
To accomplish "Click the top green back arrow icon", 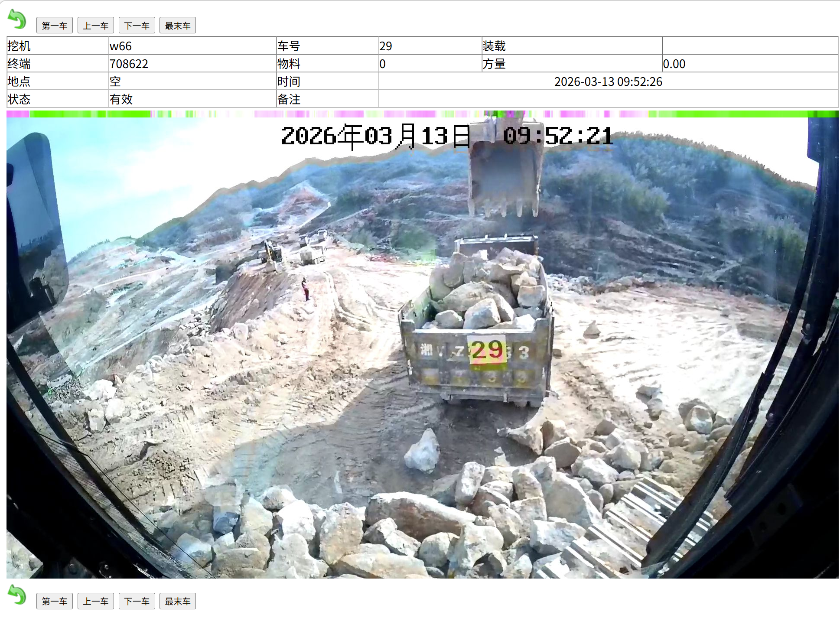I will pyautogui.click(x=17, y=20).
